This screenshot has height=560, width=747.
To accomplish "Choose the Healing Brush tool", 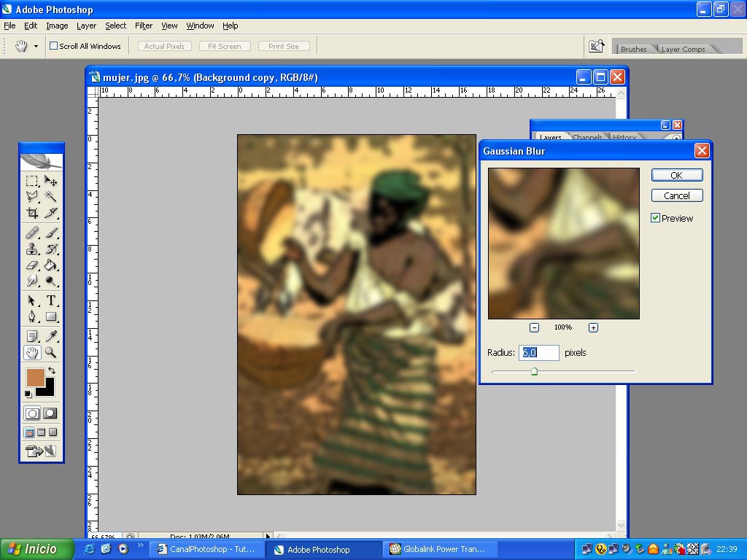I will pyautogui.click(x=32, y=233).
